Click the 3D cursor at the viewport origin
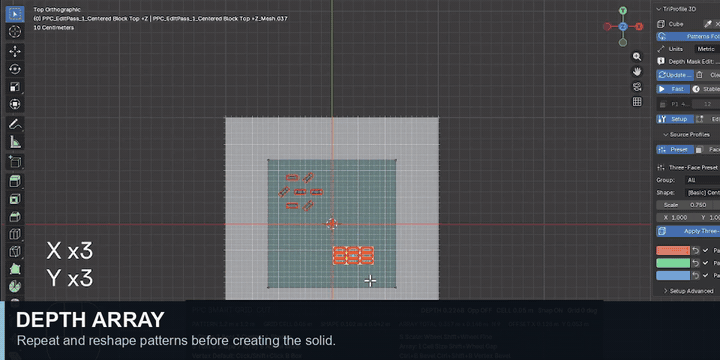The width and height of the screenshot is (720, 360). coord(332,224)
